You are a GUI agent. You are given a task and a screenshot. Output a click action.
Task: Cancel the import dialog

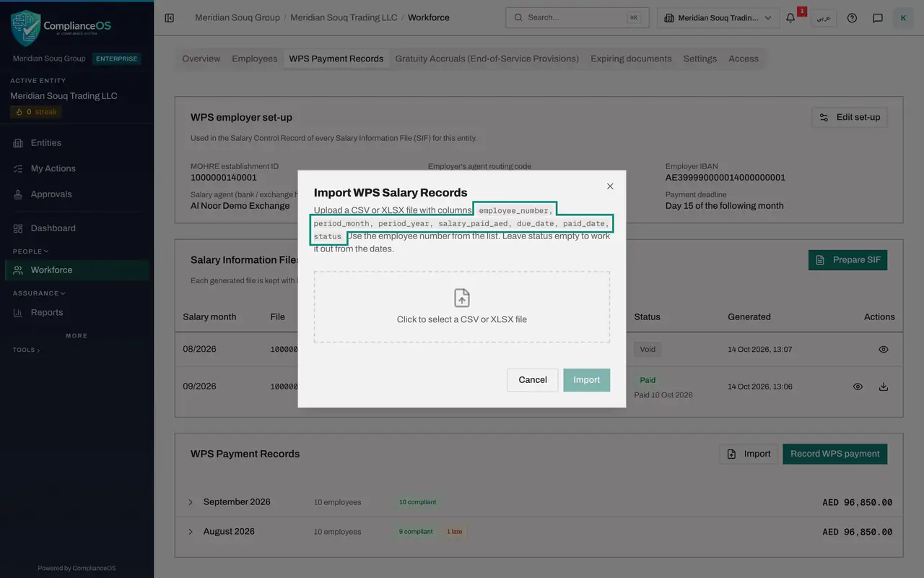pos(533,380)
